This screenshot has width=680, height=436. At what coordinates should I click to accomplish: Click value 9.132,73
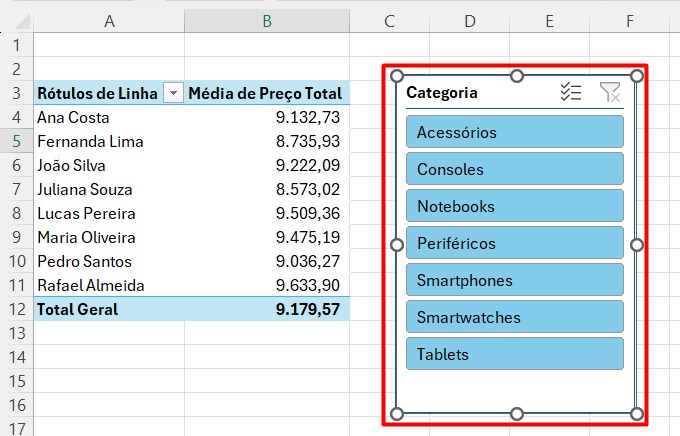point(267,117)
